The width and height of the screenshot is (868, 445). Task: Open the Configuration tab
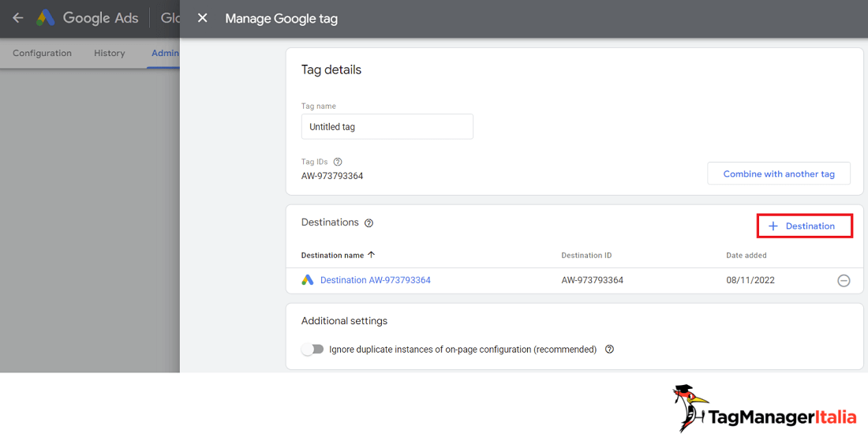coord(42,53)
